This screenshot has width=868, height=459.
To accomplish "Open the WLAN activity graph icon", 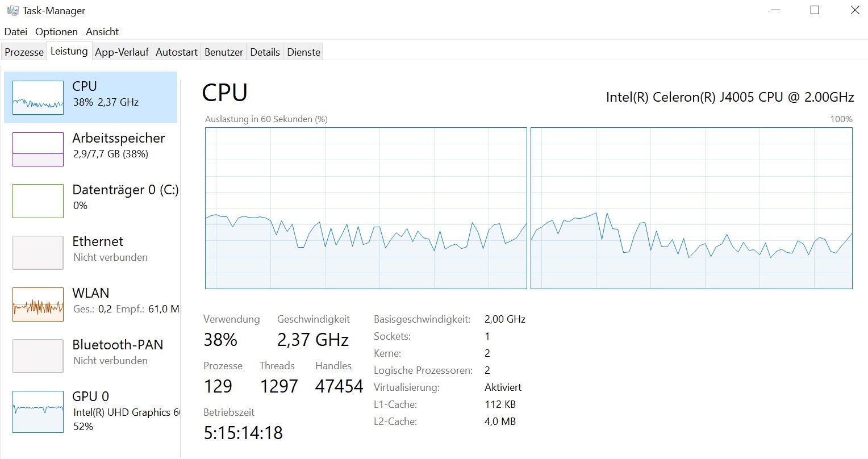I will [38, 304].
